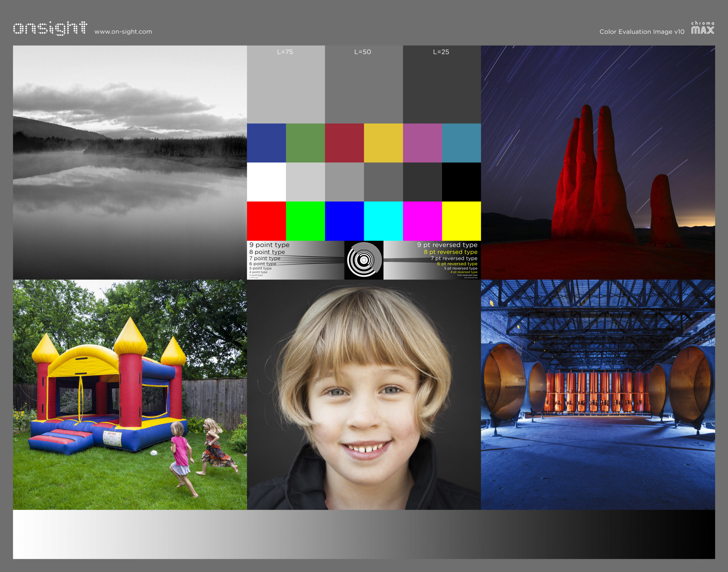
Task: Click the L=50 gray patch
Action: (x=364, y=87)
